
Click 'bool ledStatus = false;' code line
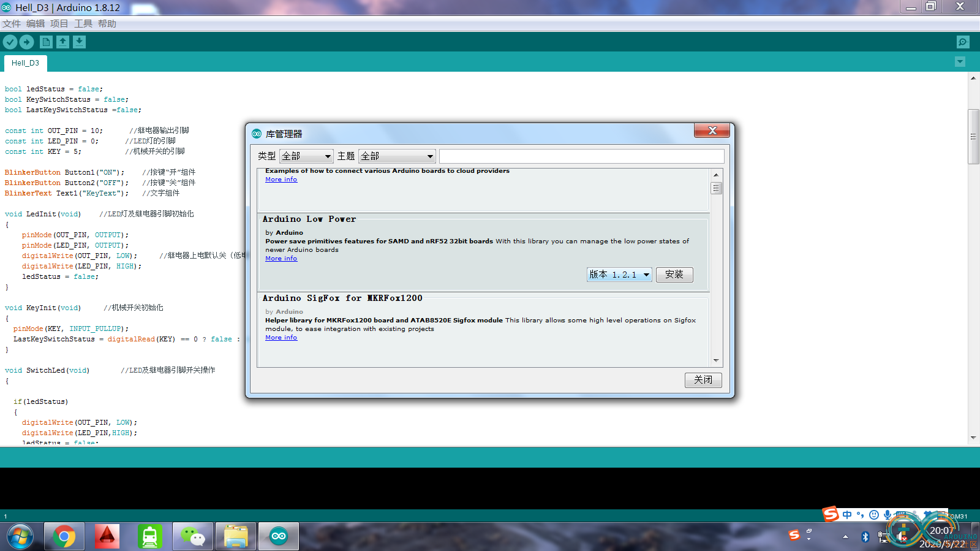54,89
